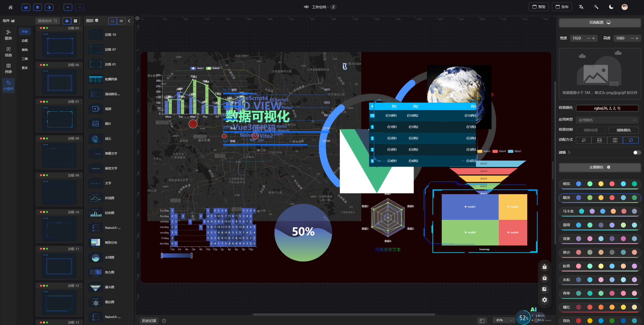Image resolution: width=644 pixels, height=325 pixels.
Task: Select the 水球图 layer icon
Action: pos(96,257)
